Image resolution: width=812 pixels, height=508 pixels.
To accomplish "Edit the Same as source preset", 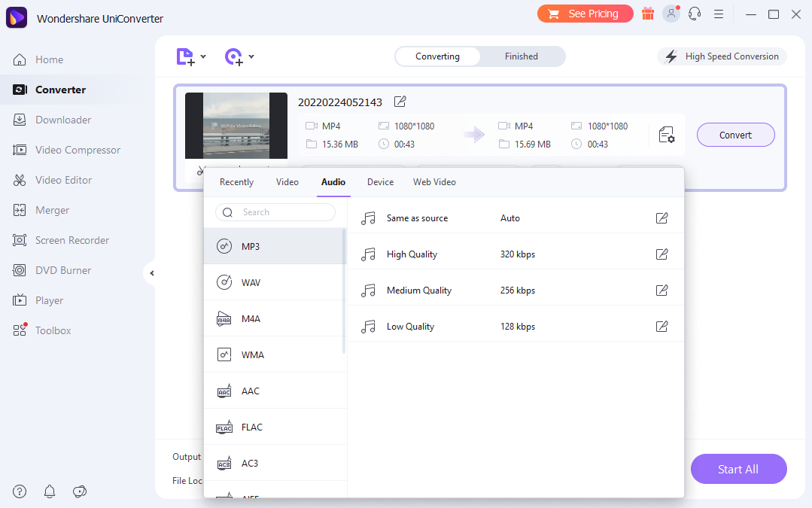I will 661,218.
